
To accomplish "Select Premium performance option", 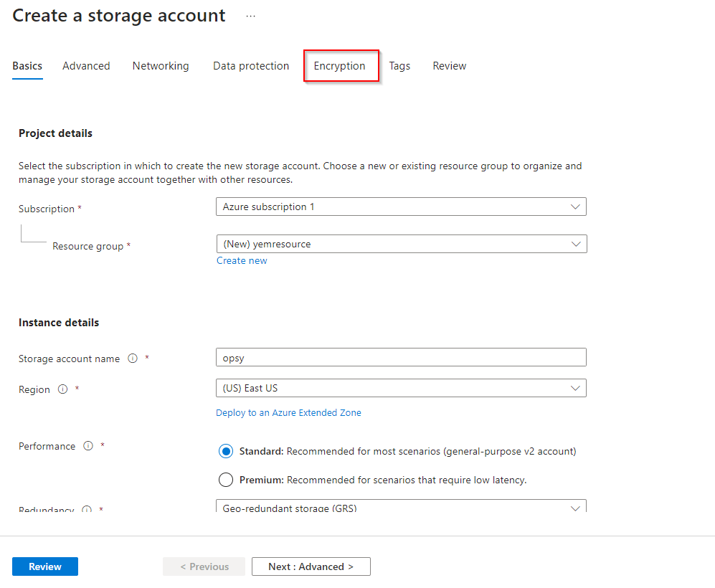I will point(226,480).
